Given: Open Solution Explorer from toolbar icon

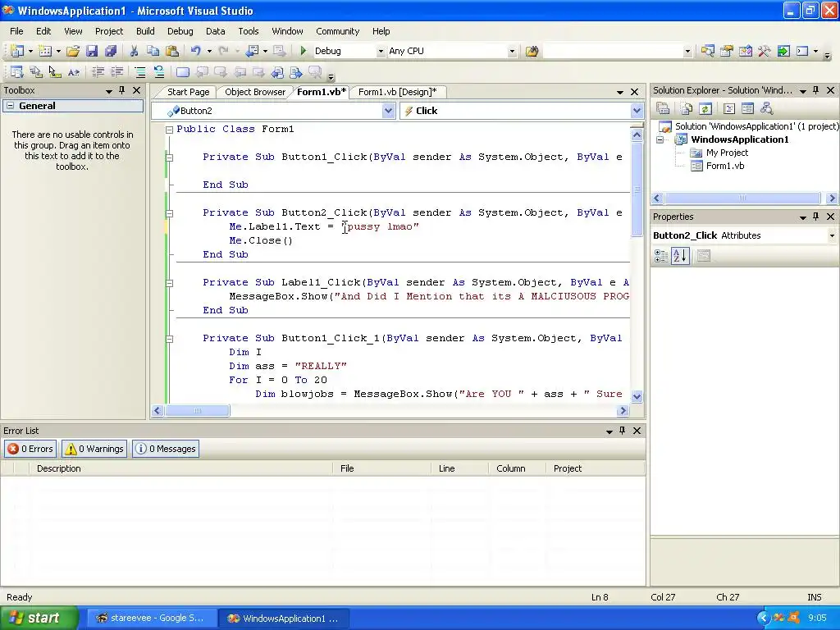Looking at the screenshot, I should 708,51.
